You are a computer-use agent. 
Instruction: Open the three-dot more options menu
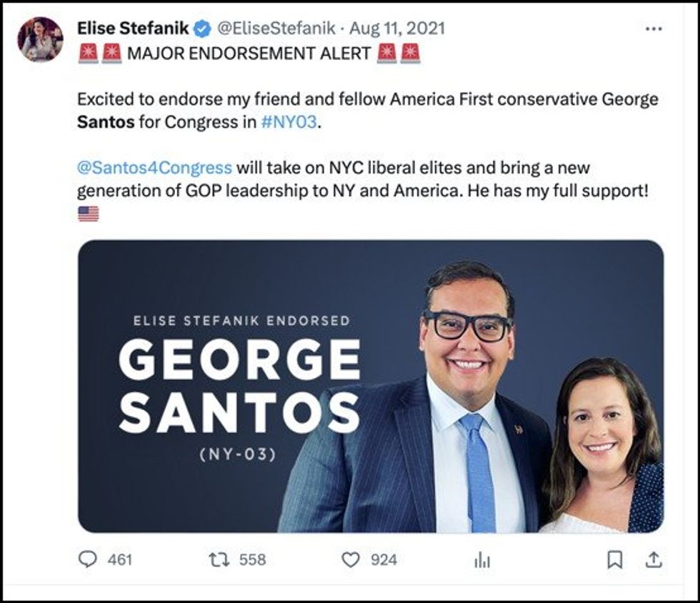(x=654, y=29)
